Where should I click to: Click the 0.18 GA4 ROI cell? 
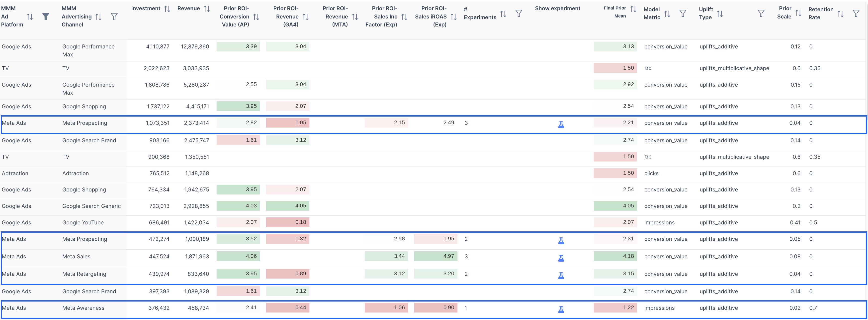[287, 222]
